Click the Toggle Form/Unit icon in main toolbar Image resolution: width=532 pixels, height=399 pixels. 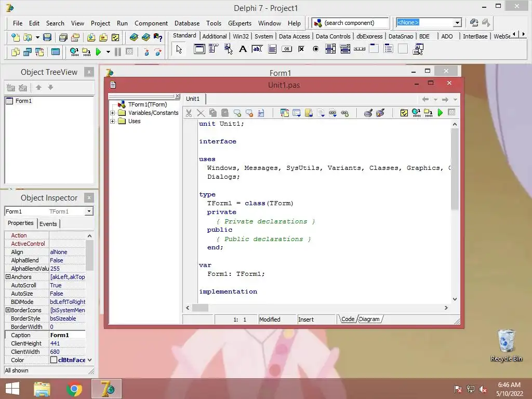[39, 52]
